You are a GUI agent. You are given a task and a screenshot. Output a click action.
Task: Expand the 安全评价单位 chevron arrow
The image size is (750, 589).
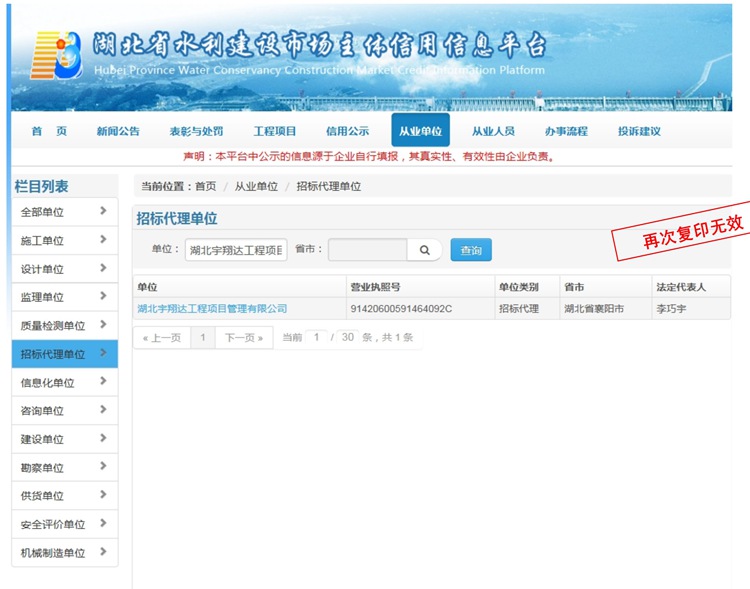coord(103,523)
